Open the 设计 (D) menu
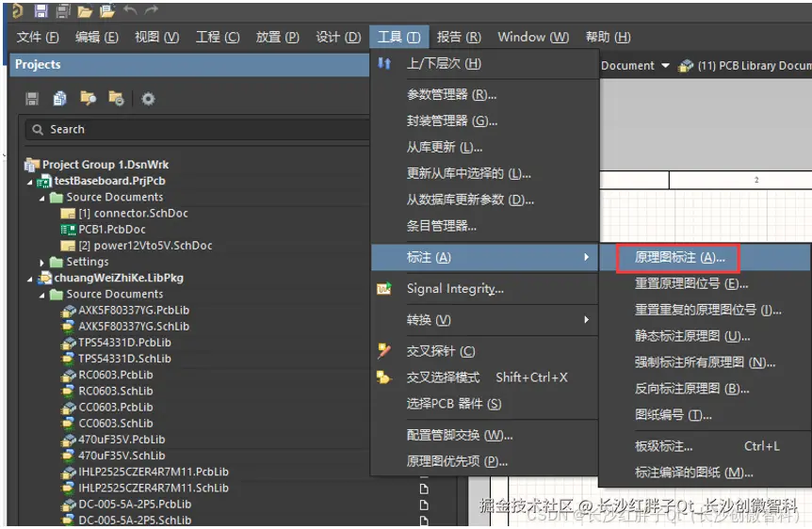 point(338,37)
